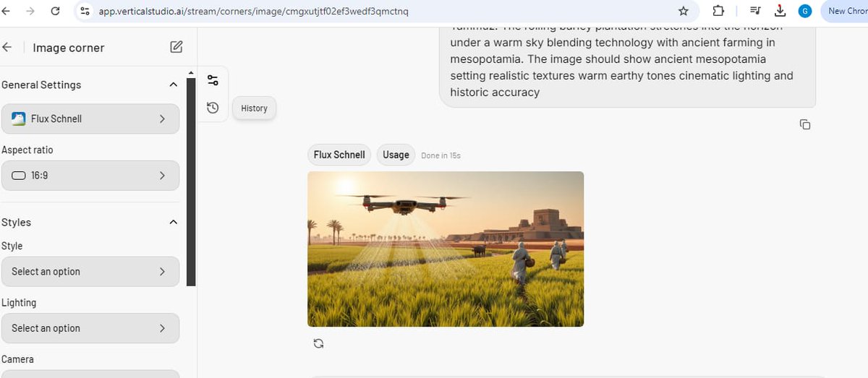
Task: Reload the browser page
Action: point(56,12)
